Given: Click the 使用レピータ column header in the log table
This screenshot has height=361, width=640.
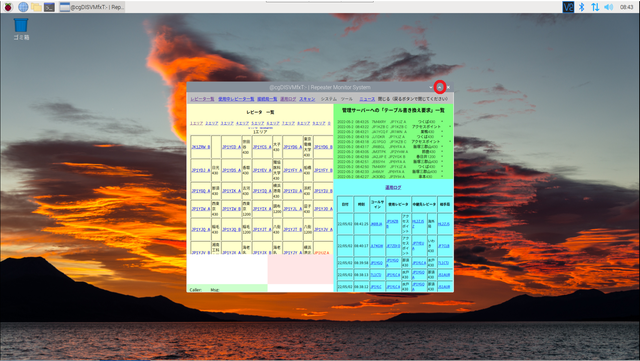Looking at the screenshot, I should [x=398, y=204].
